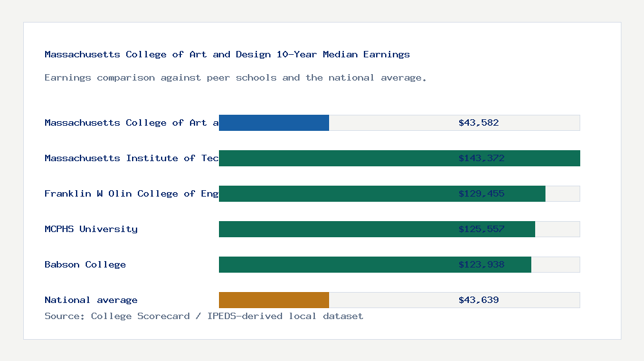Click the green MCPHS University bar
The height and width of the screenshot is (361, 644).
coord(377,229)
